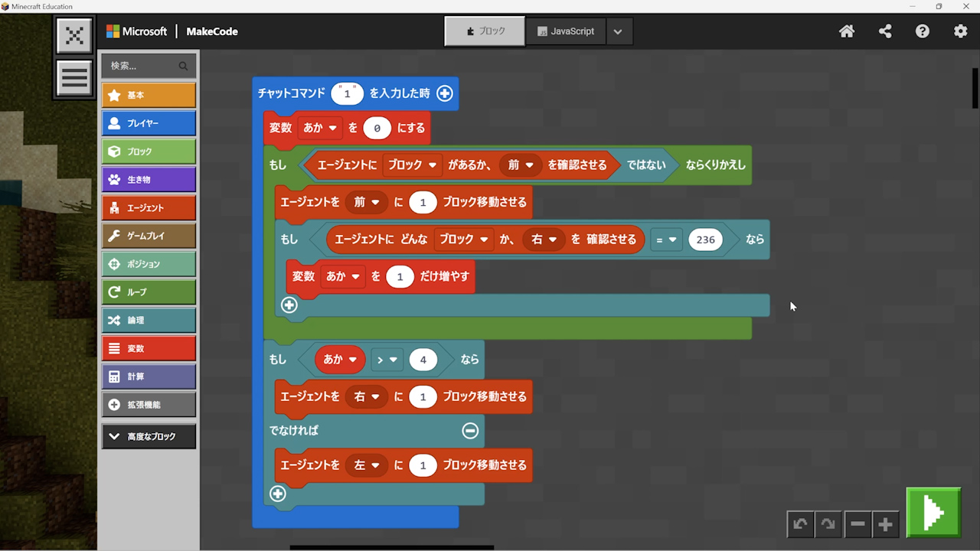This screenshot has height=551, width=980.
Task: Click the Undo arrow button
Action: (800, 524)
